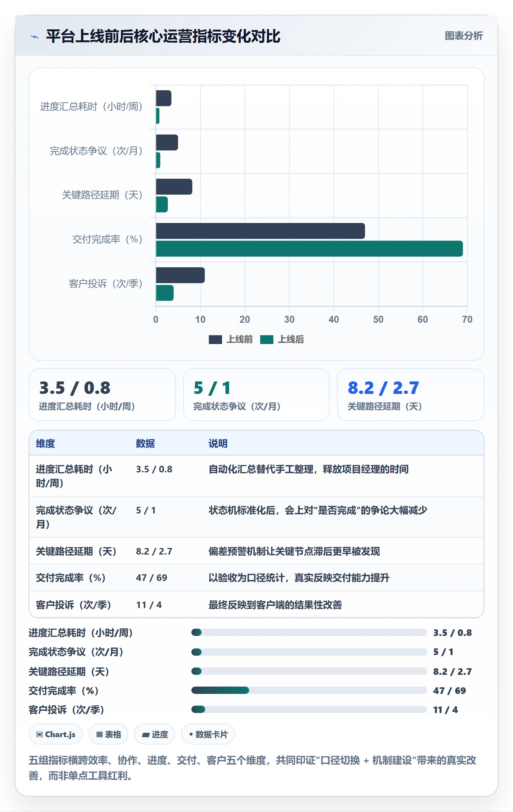Click the 5 / 1 data card
This screenshot has width=513, height=812.
coord(256,395)
